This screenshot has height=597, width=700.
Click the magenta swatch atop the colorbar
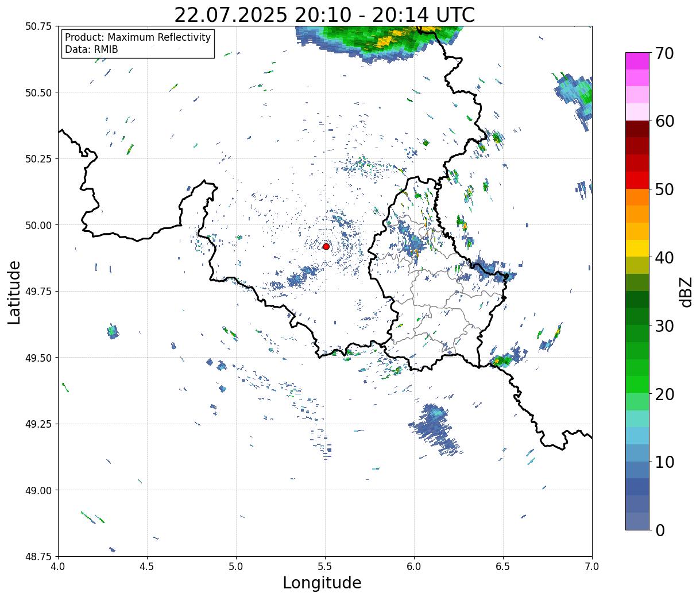pyautogui.click(x=637, y=61)
